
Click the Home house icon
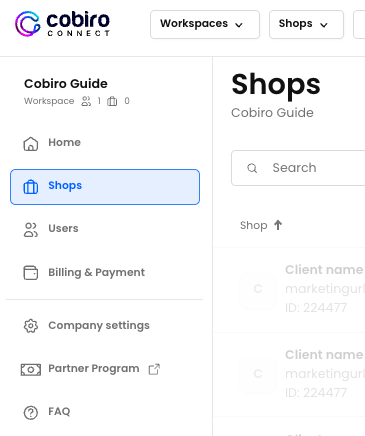(31, 144)
